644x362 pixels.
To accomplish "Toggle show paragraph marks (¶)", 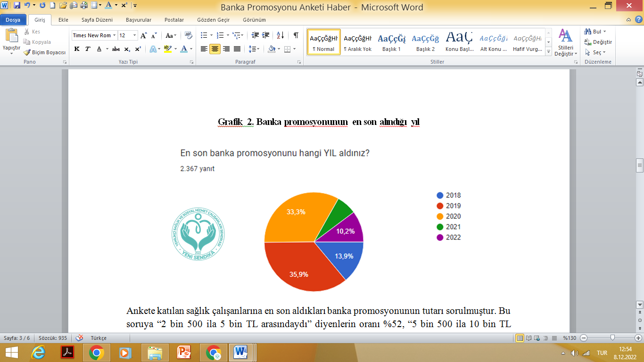I will pyautogui.click(x=296, y=35).
